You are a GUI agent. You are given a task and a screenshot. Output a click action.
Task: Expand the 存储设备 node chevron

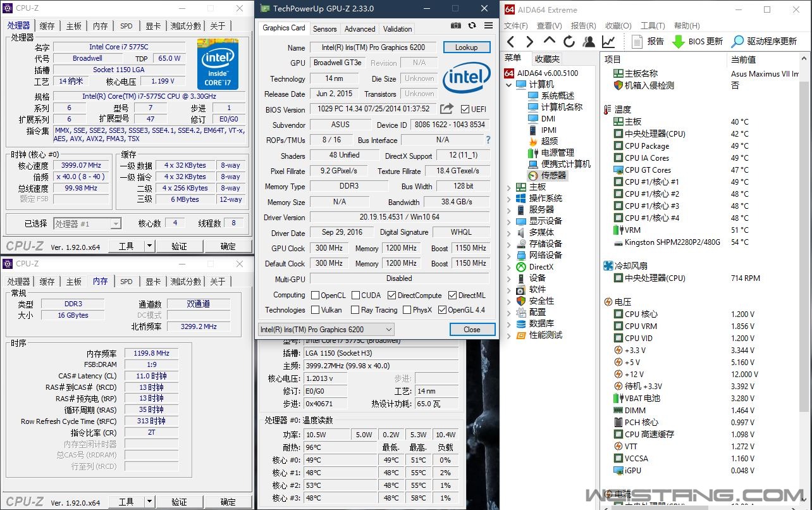pyautogui.click(x=509, y=244)
